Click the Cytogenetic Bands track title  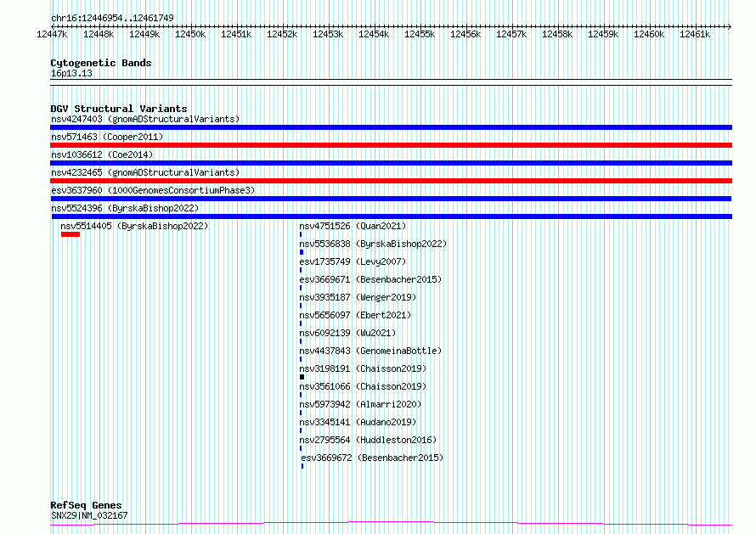click(101, 63)
